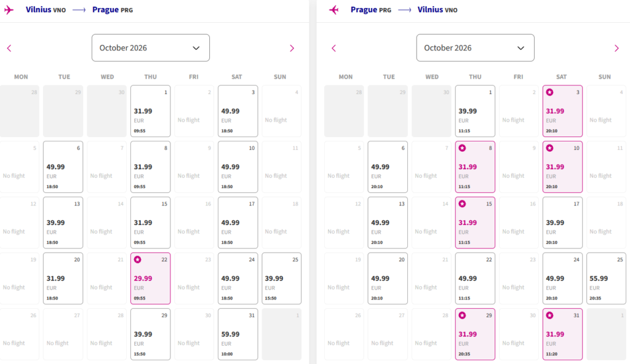Go to next month on Prague–Vilnius calendar

pyautogui.click(x=616, y=48)
